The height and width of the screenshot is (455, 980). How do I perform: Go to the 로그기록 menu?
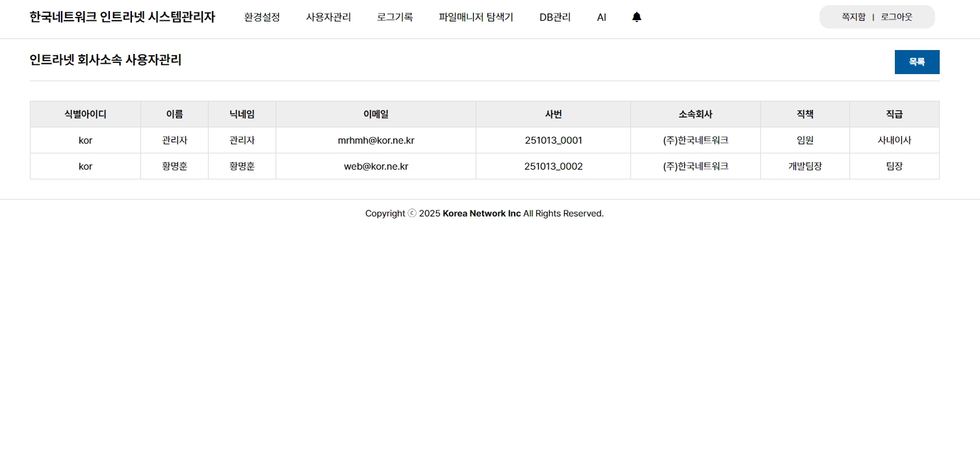click(x=394, y=18)
